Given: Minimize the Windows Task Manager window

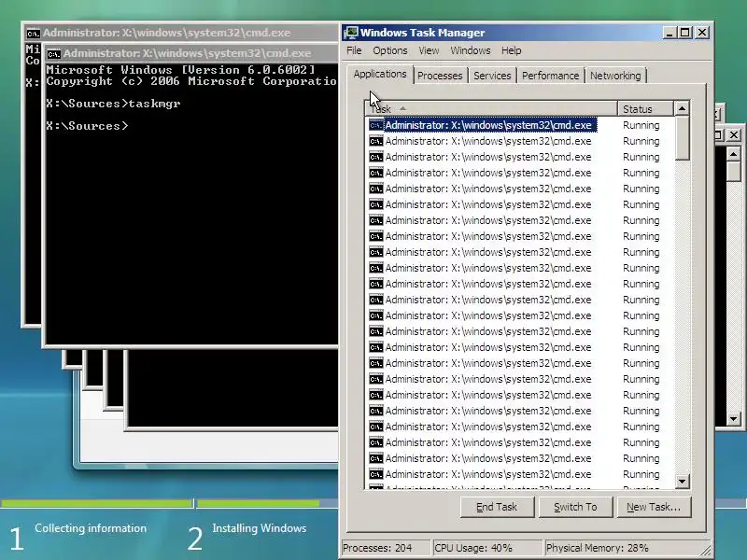Looking at the screenshot, I should coord(669,33).
